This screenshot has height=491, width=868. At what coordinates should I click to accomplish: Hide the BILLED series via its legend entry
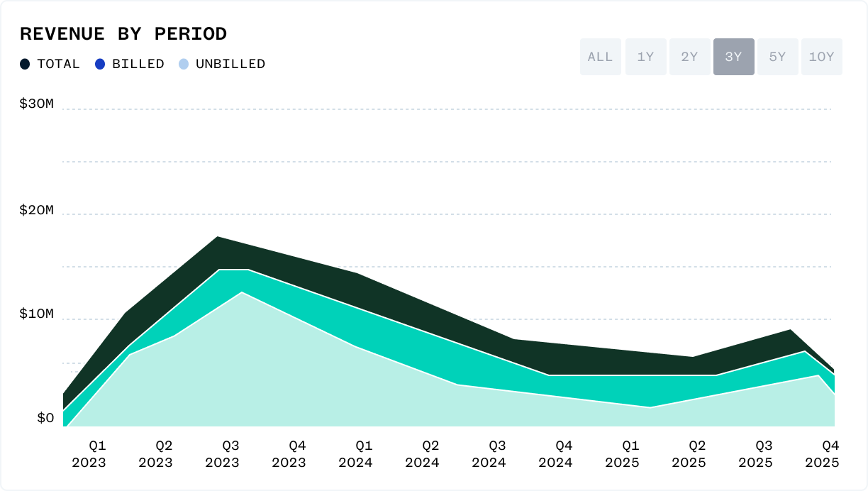129,64
